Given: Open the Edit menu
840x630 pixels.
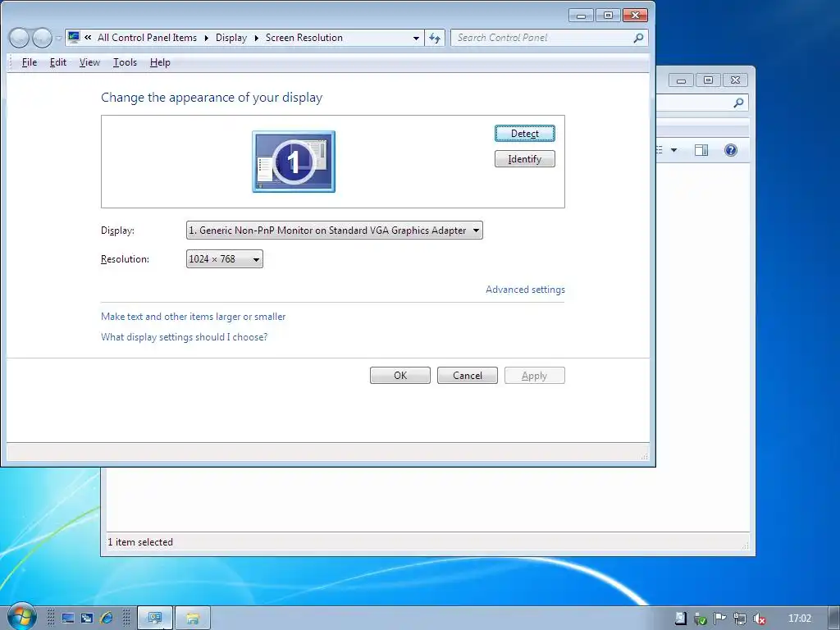Looking at the screenshot, I should point(58,62).
